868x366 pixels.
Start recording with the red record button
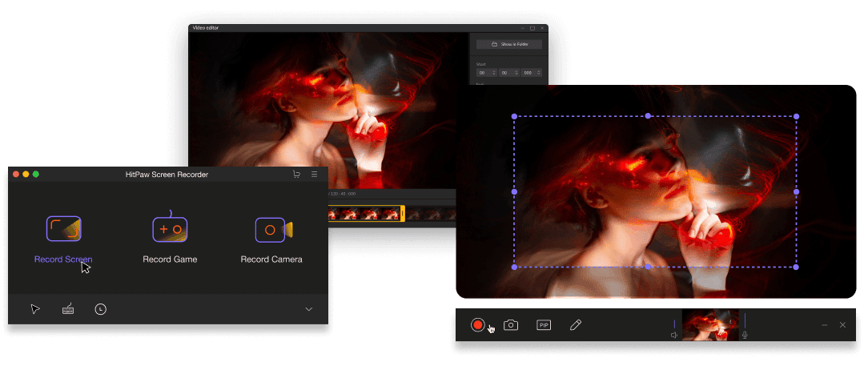[478, 325]
